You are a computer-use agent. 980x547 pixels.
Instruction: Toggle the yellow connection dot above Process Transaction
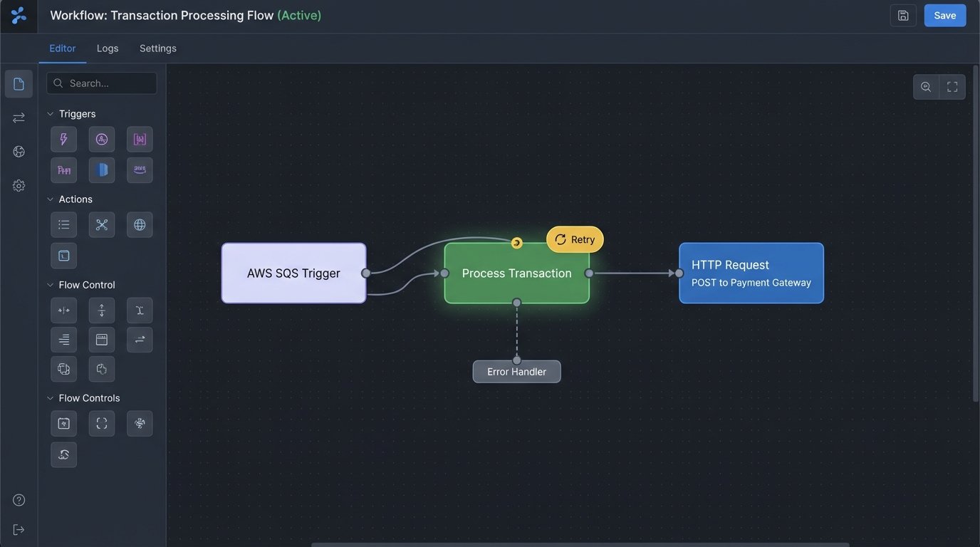(516, 241)
